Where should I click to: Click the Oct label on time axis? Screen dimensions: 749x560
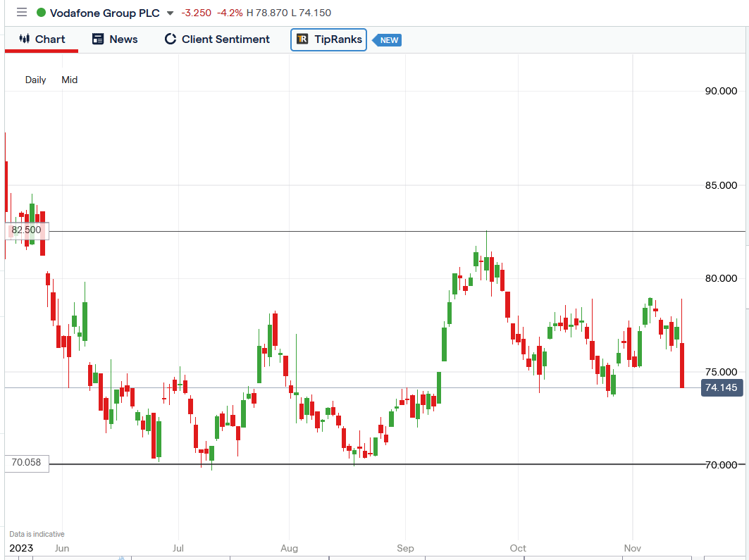[518, 548]
